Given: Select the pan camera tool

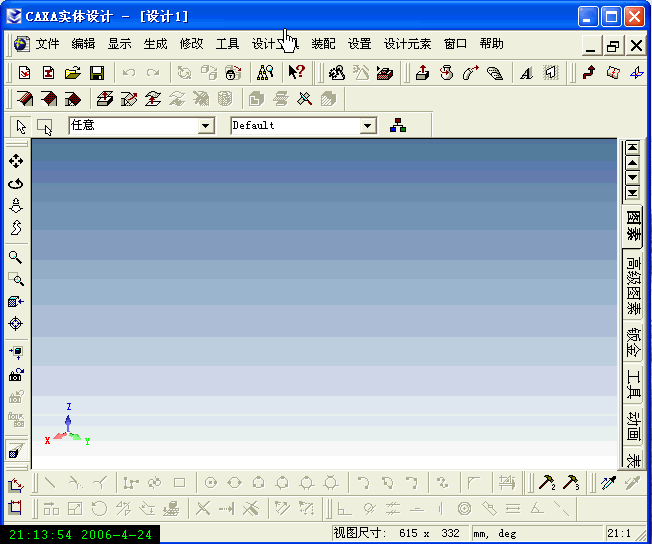Looking at the screenshot, I should [16, 161].
